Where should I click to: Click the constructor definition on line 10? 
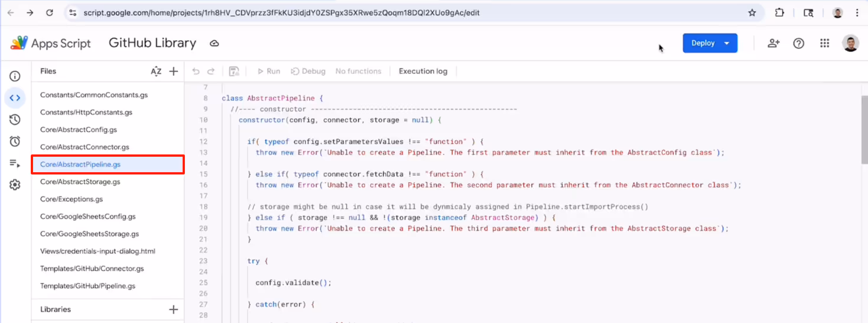340,120
